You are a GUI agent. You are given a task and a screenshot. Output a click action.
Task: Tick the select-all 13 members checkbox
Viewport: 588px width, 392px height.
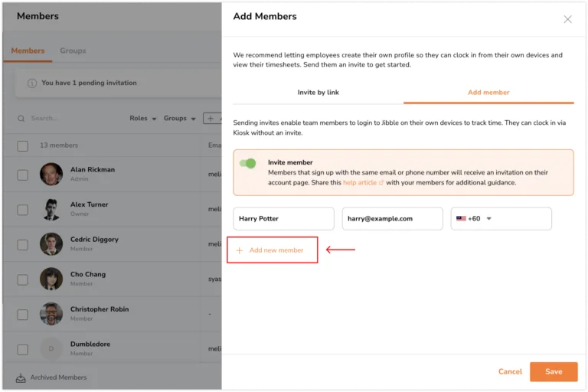click(x=22, y=146)
